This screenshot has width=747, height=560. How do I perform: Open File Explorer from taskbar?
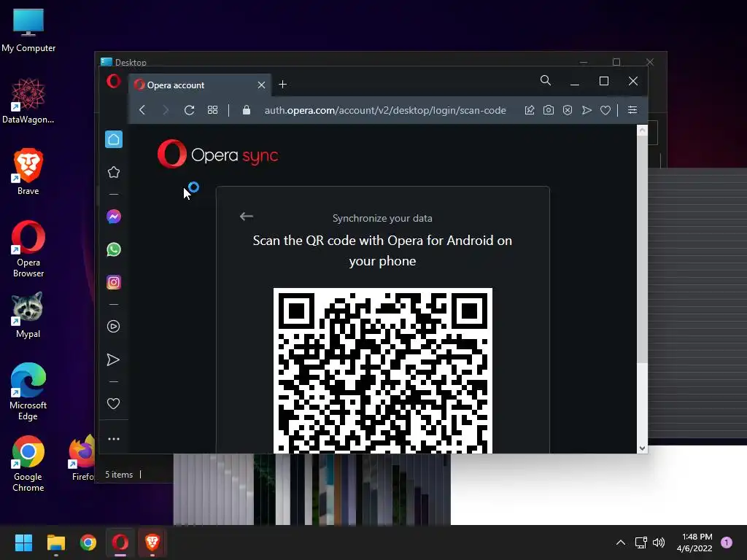tap(55, 542)
